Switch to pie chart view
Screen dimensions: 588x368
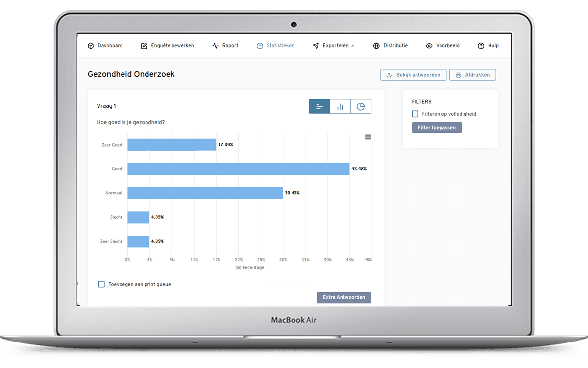click(x=361, y=106)
